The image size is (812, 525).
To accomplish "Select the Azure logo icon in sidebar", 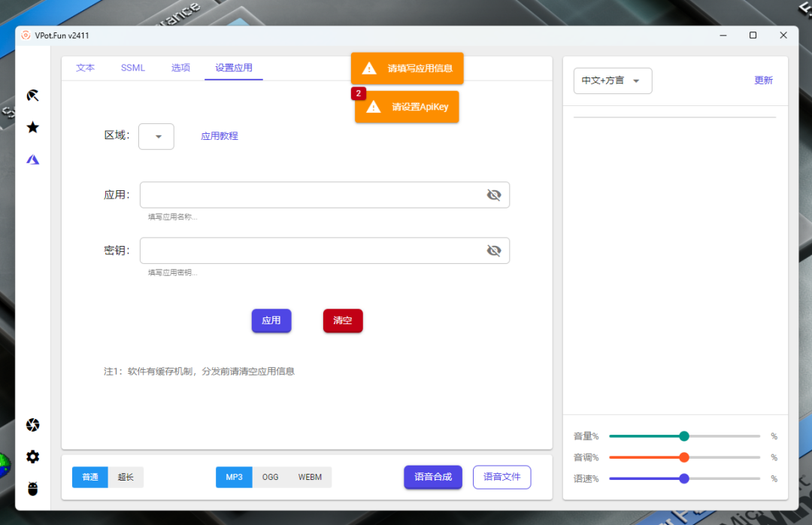I will tap(32, 159).
